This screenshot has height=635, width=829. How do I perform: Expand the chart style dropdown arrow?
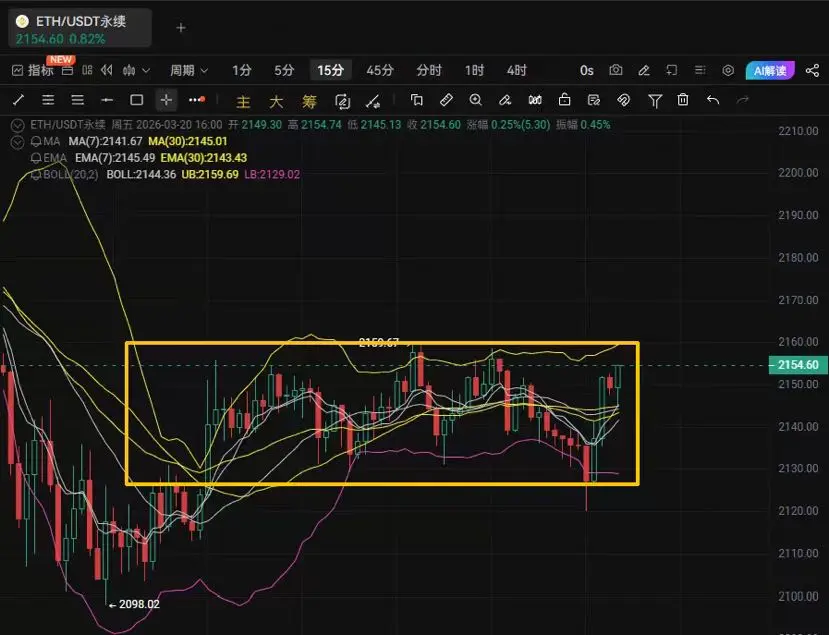tap(146, 70)
